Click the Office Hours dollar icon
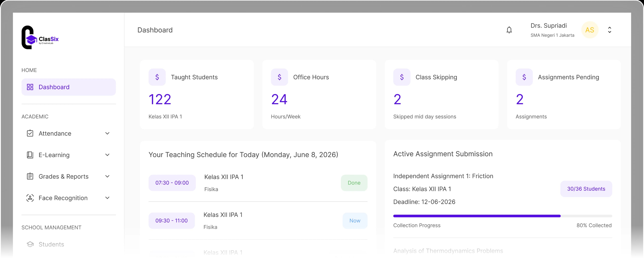Image resolution: width=644 pixels, height=258 pixels. pos(279,77)
